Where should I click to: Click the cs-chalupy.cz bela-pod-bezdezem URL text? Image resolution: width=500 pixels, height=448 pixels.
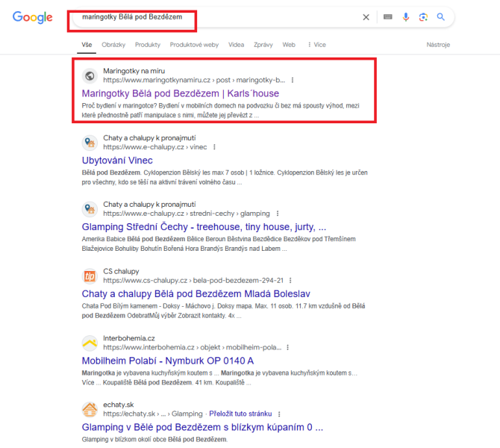pyautogui.click(x=193, y=281)
